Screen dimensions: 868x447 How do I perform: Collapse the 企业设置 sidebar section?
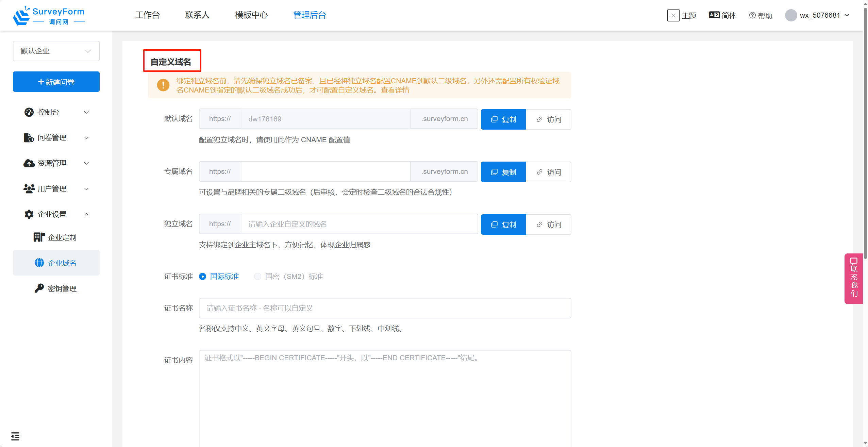click(56, 214)
